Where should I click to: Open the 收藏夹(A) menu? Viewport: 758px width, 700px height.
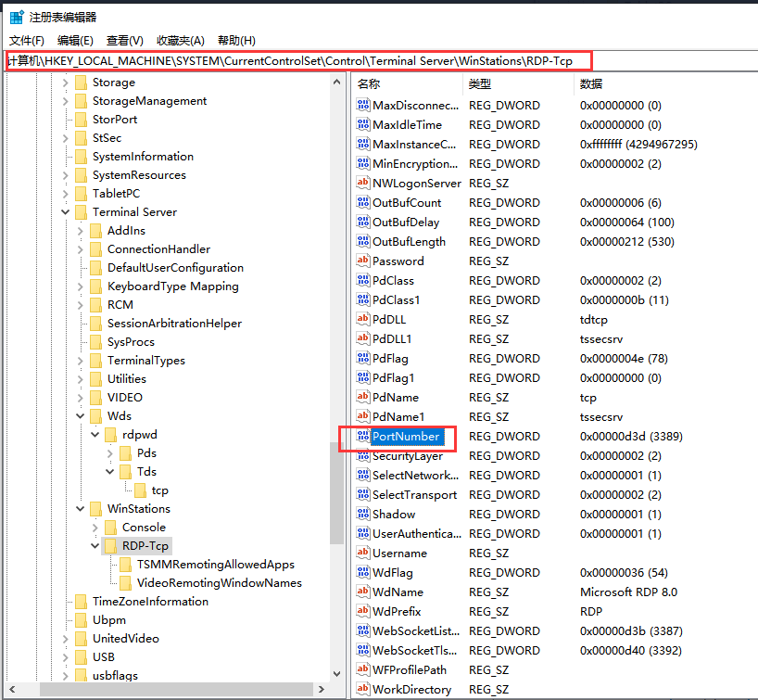181,41
